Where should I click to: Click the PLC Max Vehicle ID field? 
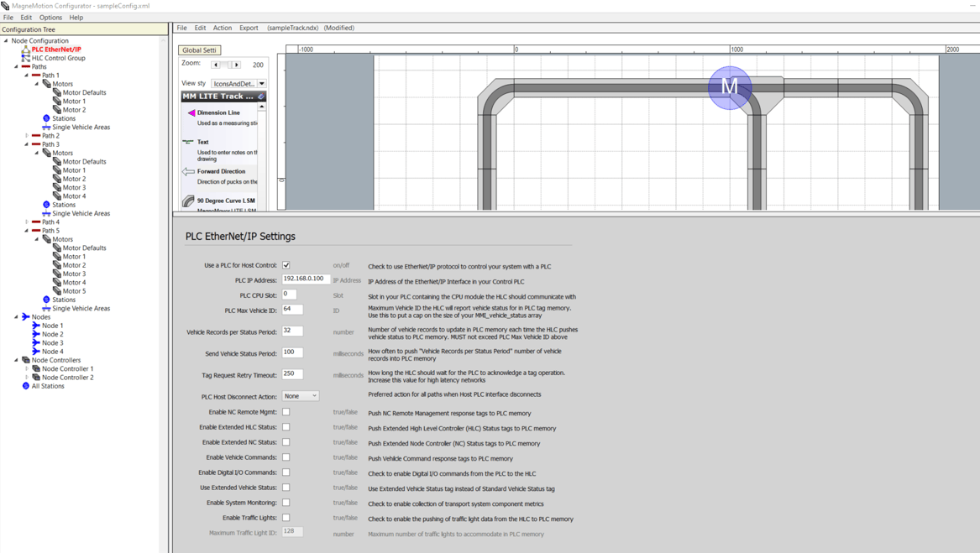292,309
